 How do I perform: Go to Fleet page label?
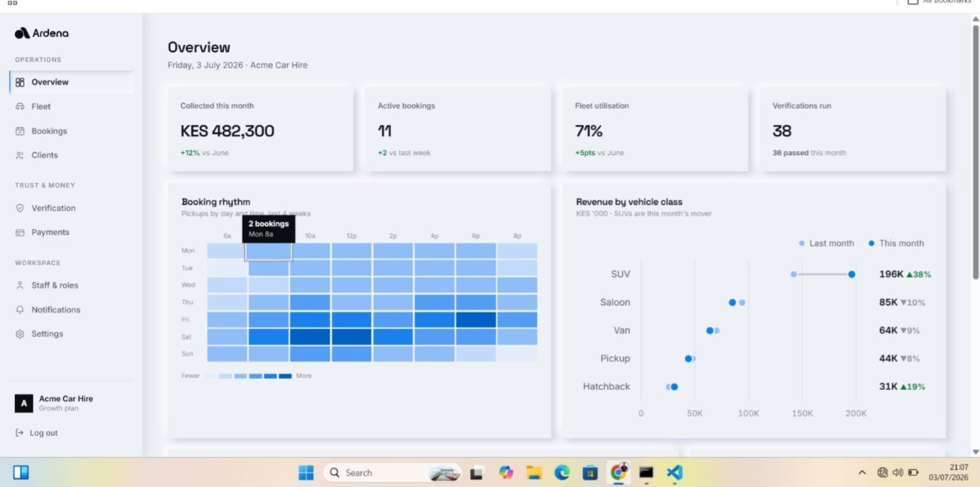coord(41,107)
